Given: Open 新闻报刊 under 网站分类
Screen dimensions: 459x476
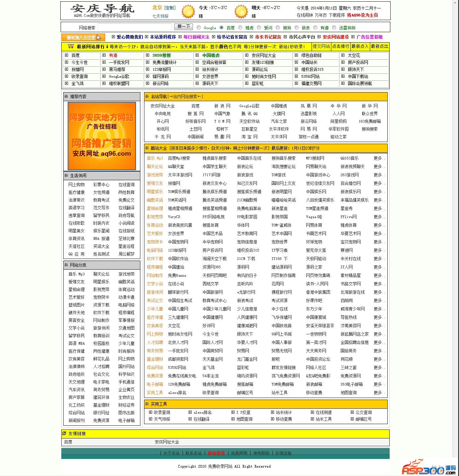Looking at the screenshot, I should pos(77,420).
